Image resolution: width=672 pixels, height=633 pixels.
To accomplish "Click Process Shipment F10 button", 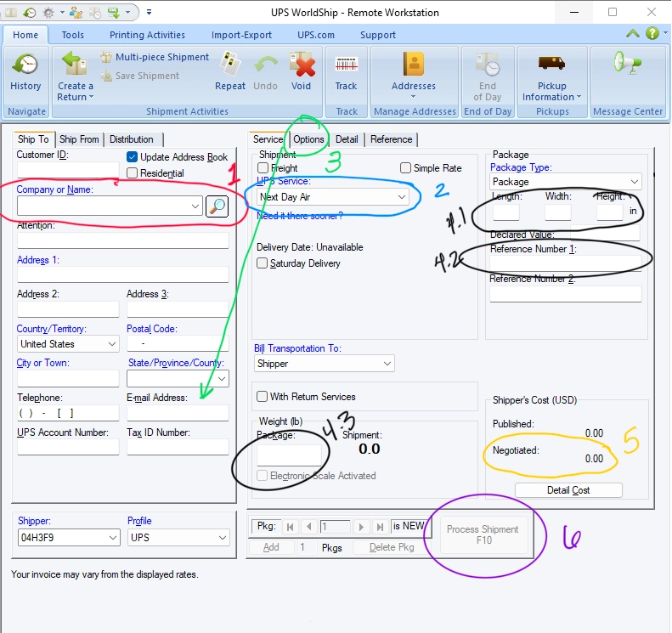I will (483, 534).
